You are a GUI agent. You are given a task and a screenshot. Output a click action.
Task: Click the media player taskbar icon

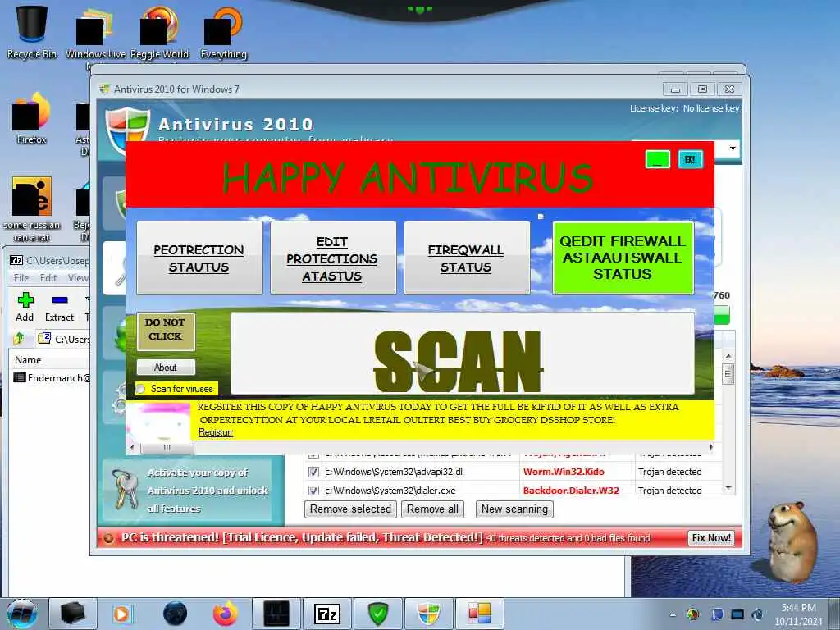121,614
